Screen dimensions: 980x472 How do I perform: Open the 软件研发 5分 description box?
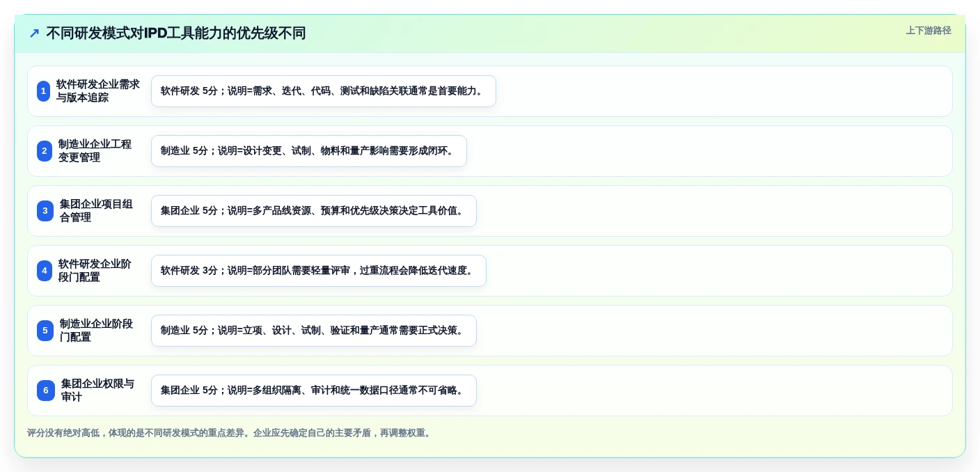point(324,91)
